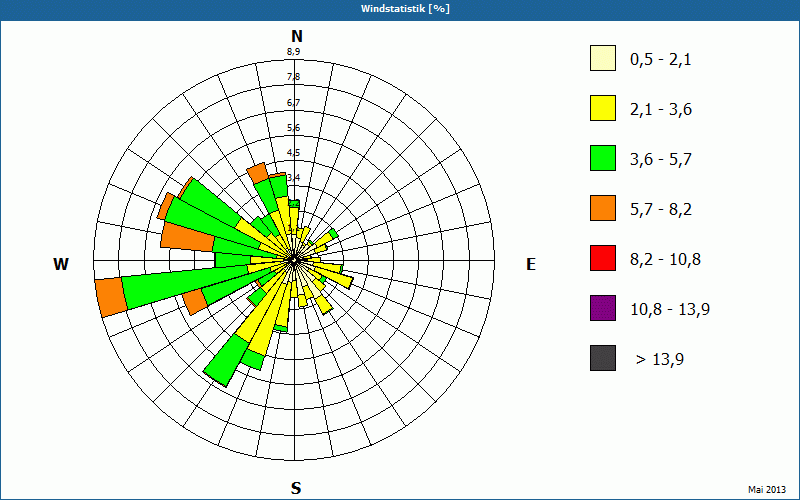Click the S compass label
The height and width of the screenshot is (500, 800).
pos(296,489)
